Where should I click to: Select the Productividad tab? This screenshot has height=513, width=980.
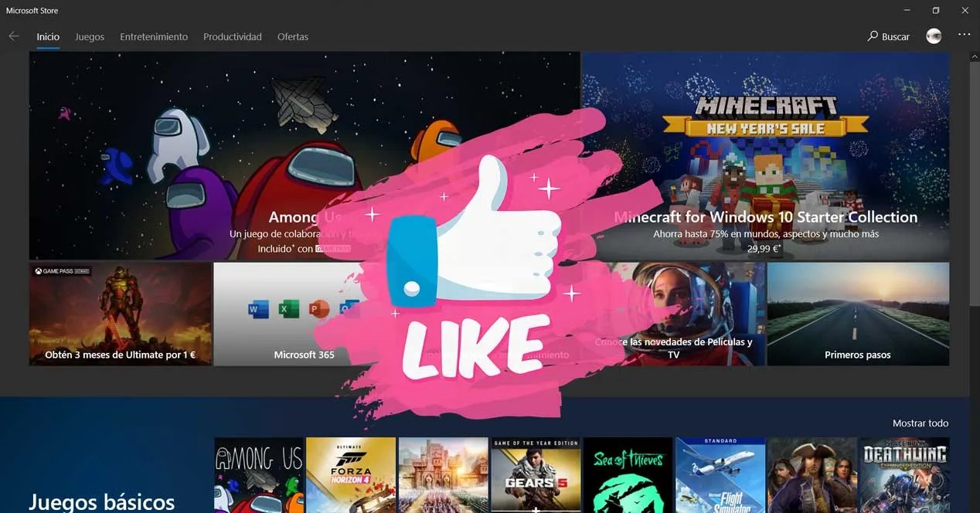coord(233,36)
